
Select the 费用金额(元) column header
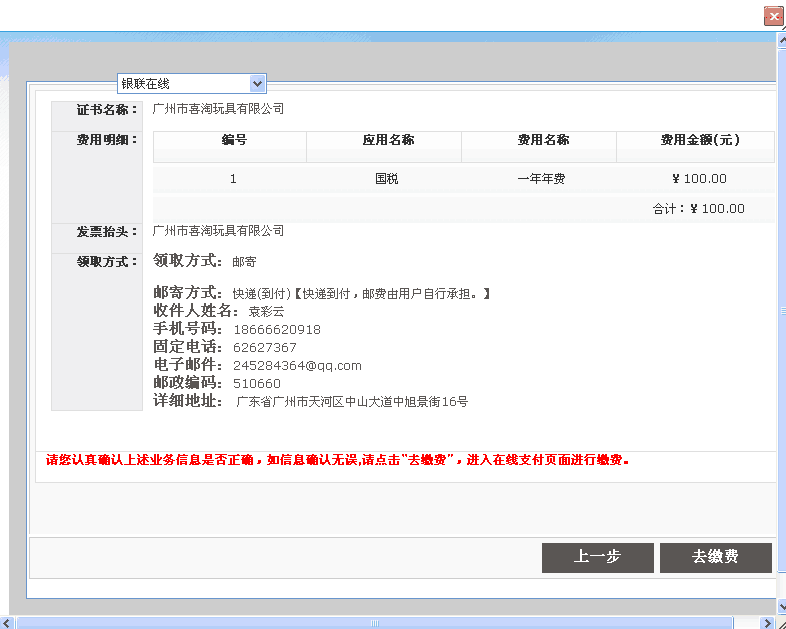pyautogui.click(x=699, y=140)
